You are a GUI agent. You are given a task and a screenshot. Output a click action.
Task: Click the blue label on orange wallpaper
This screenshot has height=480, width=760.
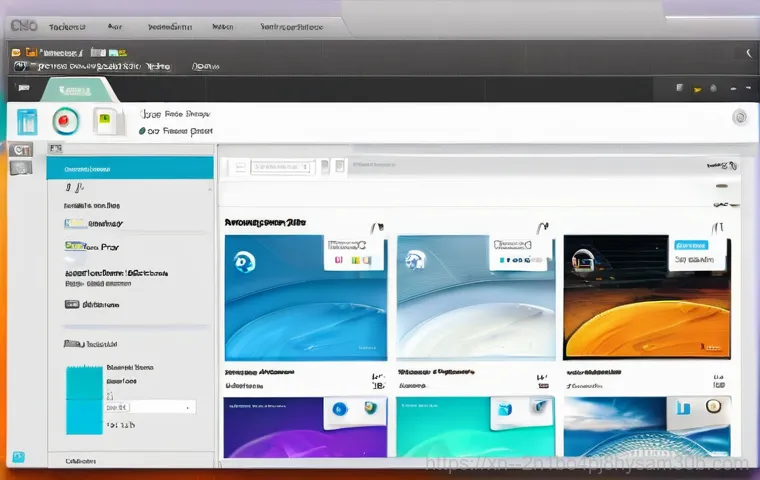tap(690, 244)
